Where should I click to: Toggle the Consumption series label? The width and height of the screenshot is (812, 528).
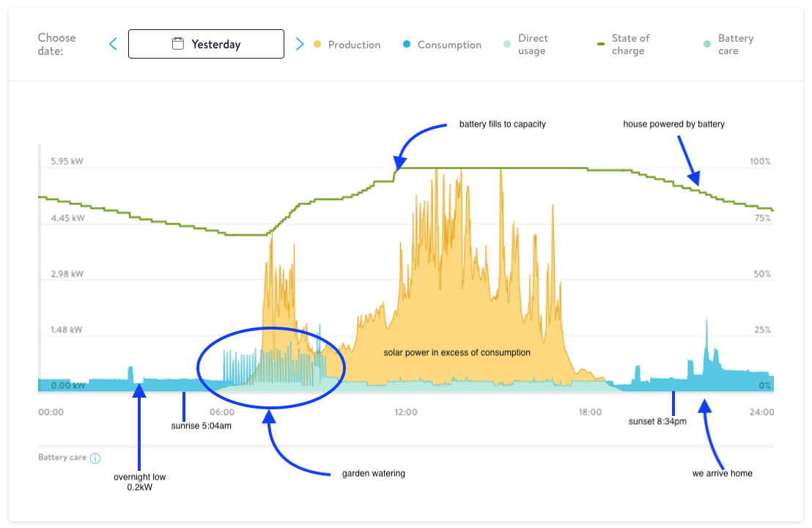449,45
